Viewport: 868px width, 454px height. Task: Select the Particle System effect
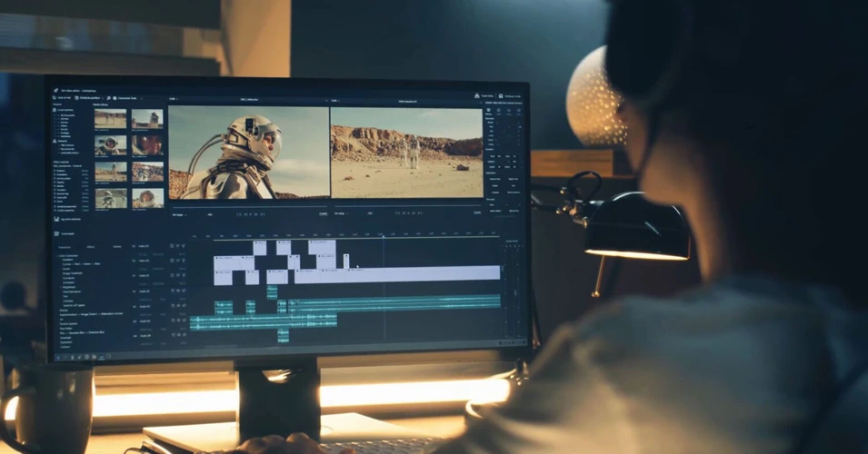tap(68, 323)
